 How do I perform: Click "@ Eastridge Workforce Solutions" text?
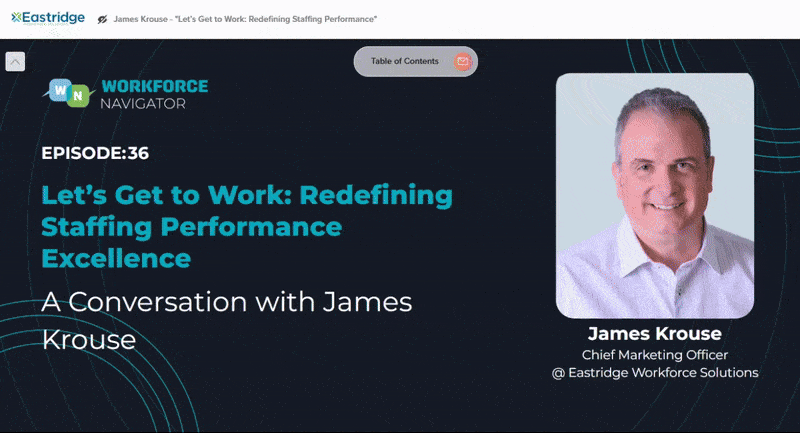[655, 373]
